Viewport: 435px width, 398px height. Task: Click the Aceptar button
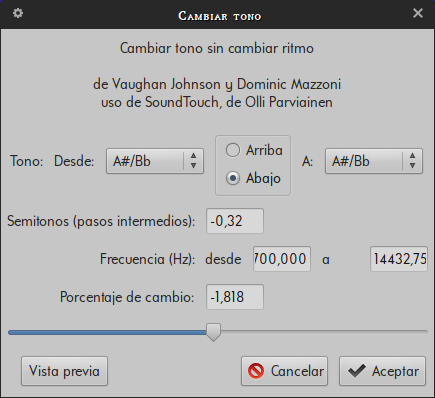tap(382, 371)
